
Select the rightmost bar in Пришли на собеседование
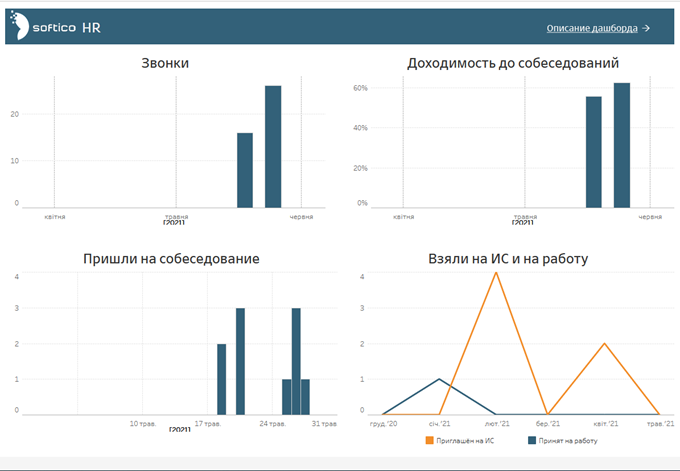tap(306, 396)
